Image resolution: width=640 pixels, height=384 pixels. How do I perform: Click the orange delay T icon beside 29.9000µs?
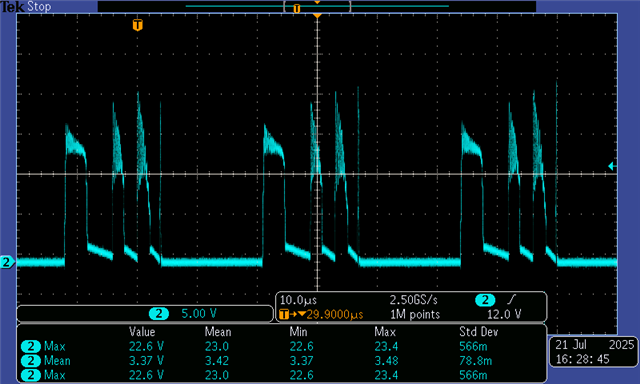[x=284, y=314]
